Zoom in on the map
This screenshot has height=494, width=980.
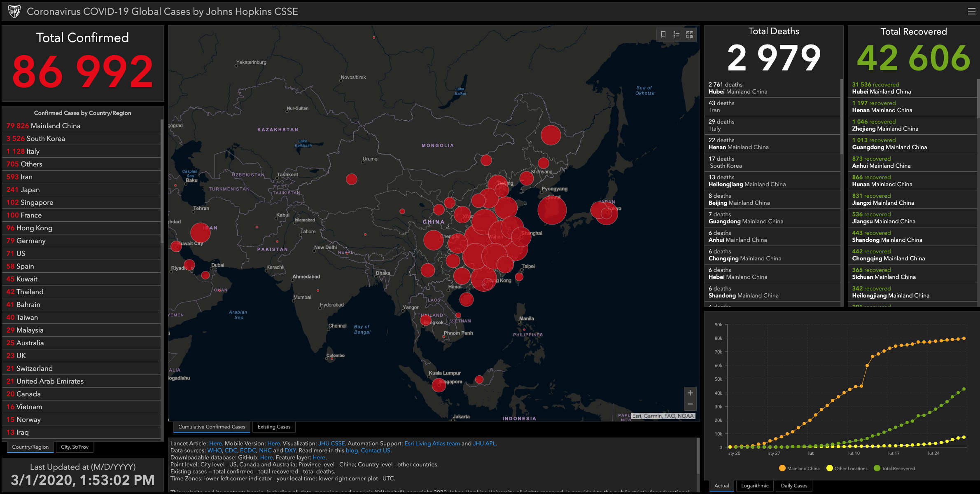click(x=690, y=393)
